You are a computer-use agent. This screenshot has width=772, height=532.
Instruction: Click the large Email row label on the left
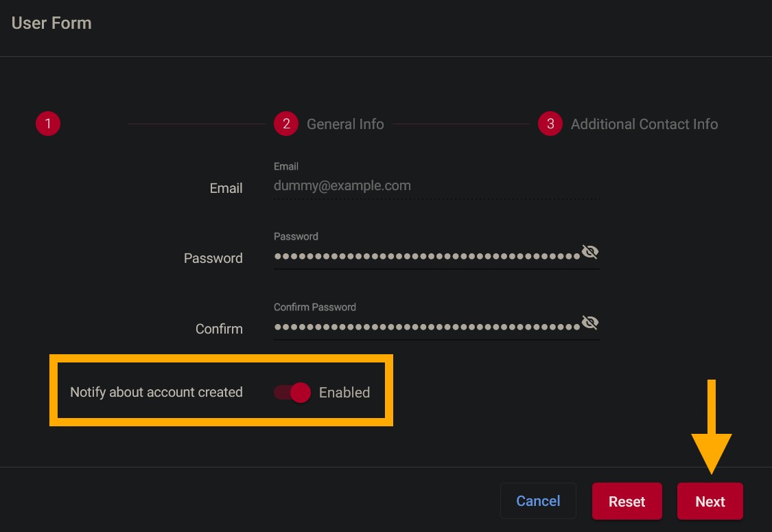coord(226,188)
